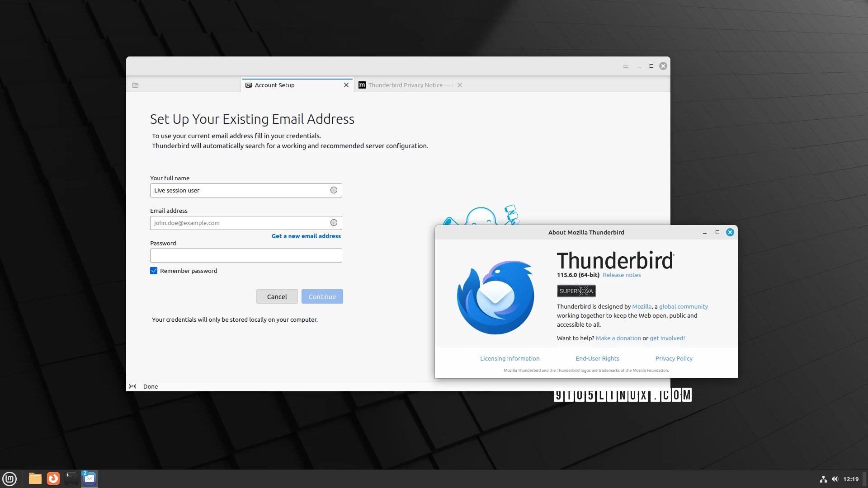Close the Thunderbird Privacy Notice tab
Screen dimensions: 868x488
459,85
